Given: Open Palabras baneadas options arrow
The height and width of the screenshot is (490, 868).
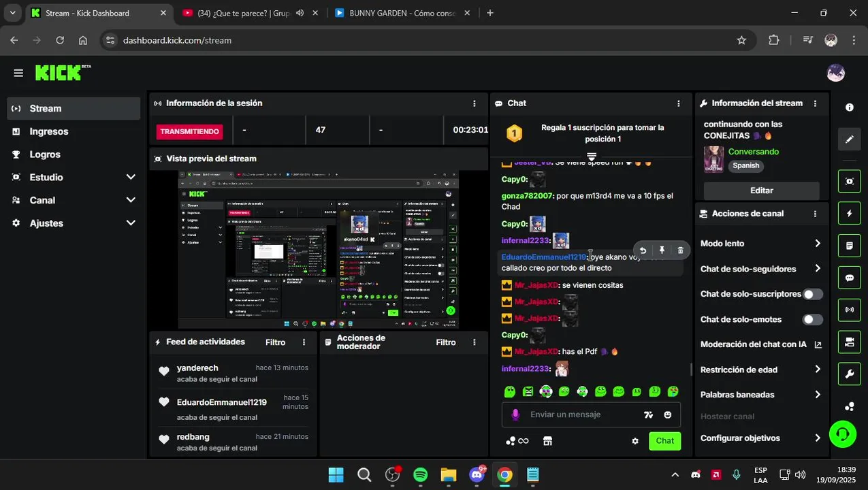Looking at the screenshot, I should (x=818, y=395).
